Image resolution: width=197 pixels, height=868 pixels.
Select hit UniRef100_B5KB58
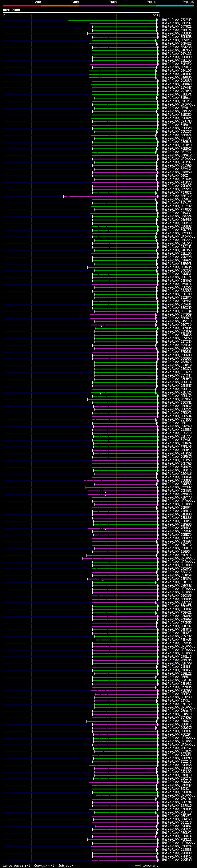click(176, 37)
